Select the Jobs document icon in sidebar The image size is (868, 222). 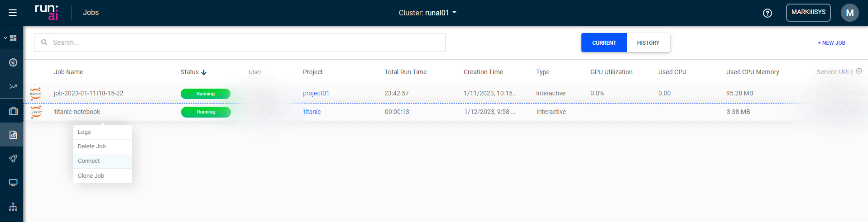pyautogui.click(x=13, y=135)
